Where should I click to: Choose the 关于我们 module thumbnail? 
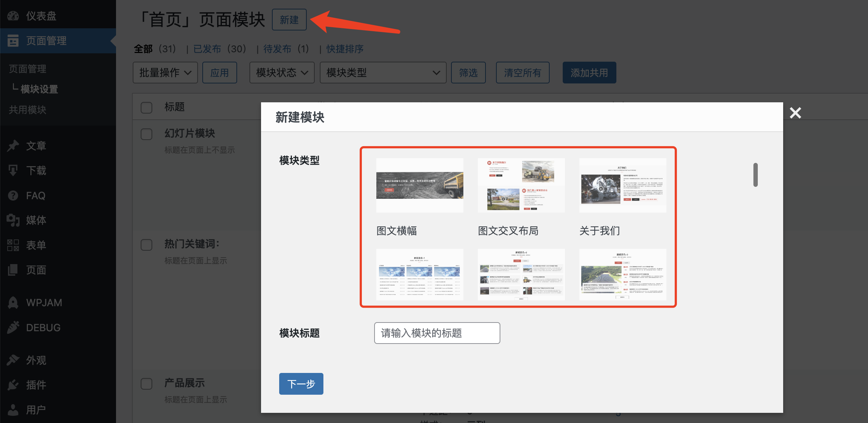click(x=623, y=185)
